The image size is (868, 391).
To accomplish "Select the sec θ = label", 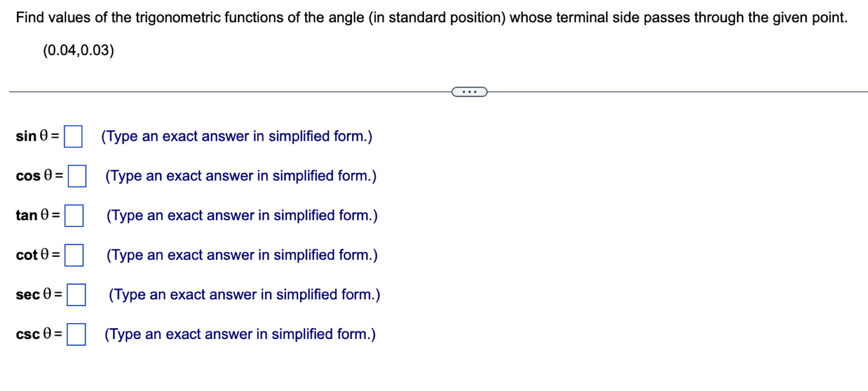I will (x=39, y=294).
